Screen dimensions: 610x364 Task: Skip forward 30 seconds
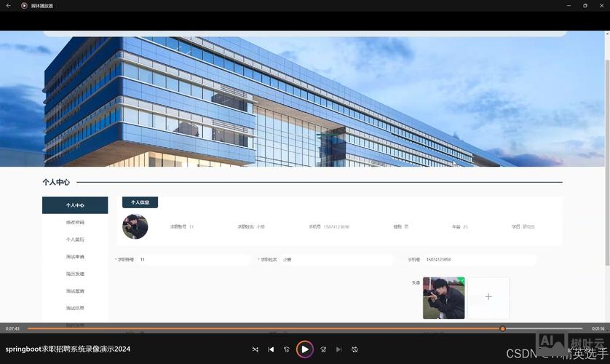(322, 349)
